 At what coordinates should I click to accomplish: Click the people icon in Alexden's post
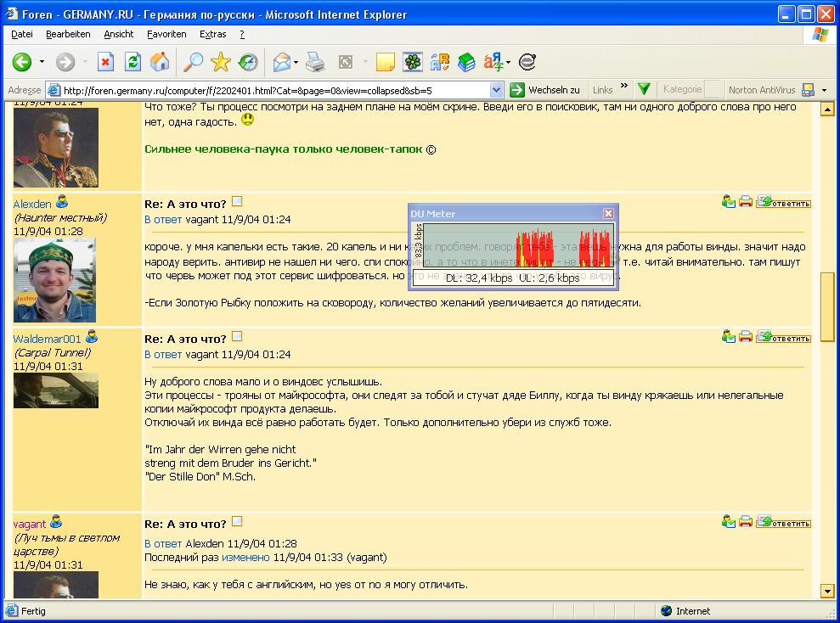point(728,202)
